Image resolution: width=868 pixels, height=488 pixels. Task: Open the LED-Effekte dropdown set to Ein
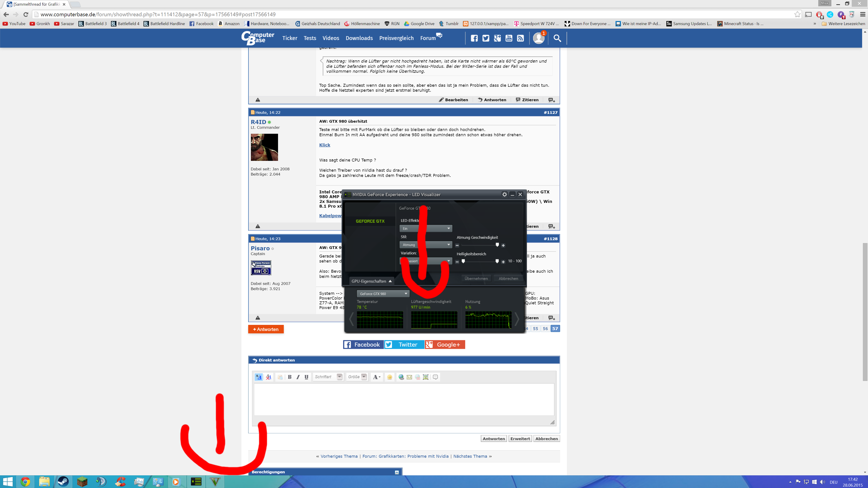click(x=426, y=228)
